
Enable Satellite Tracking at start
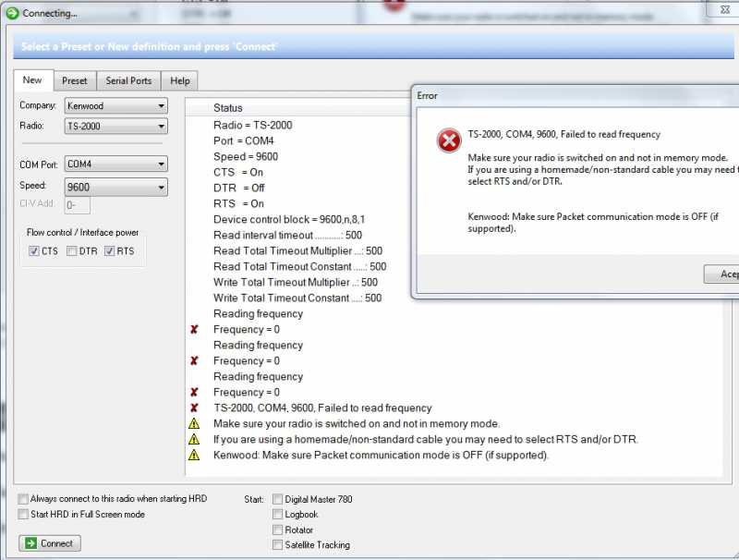278,545
